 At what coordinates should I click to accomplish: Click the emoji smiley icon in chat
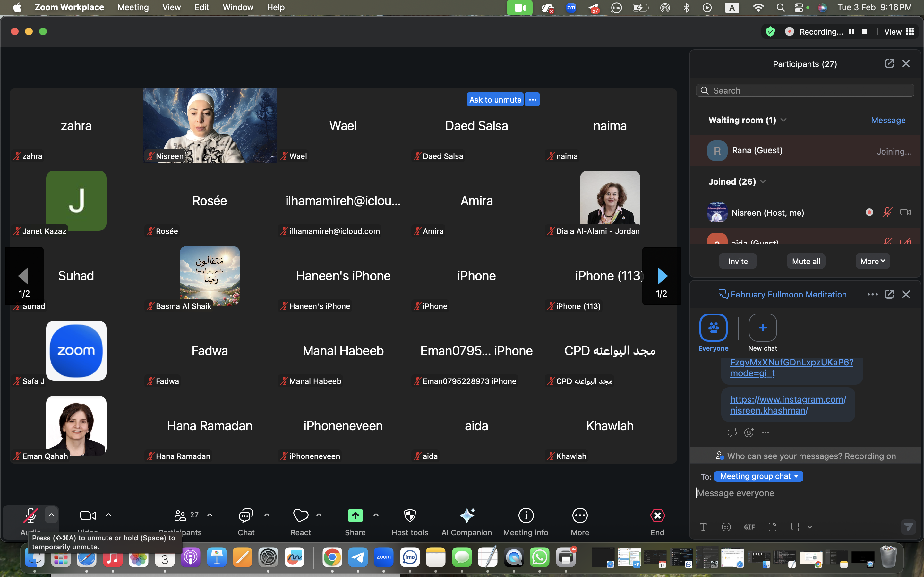pyautogui.click(x=726, y=527)
